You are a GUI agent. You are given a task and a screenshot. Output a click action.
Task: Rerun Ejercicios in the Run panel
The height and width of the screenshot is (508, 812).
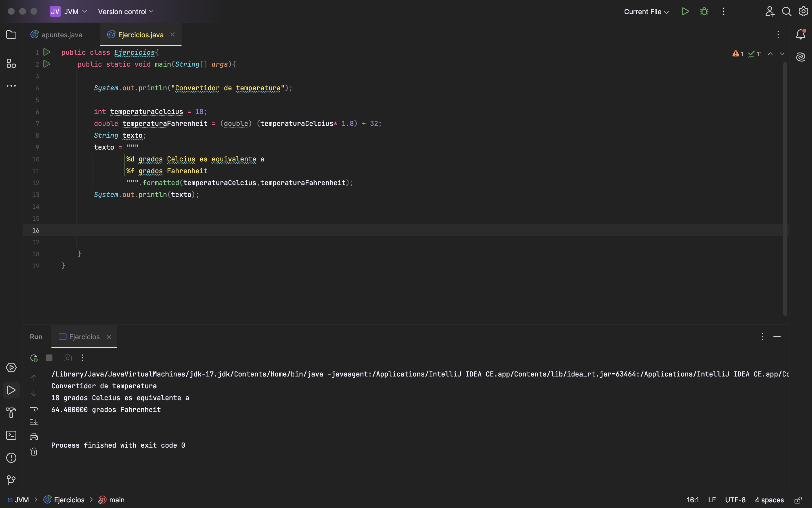pyautogui.click(x=34, y=358)
